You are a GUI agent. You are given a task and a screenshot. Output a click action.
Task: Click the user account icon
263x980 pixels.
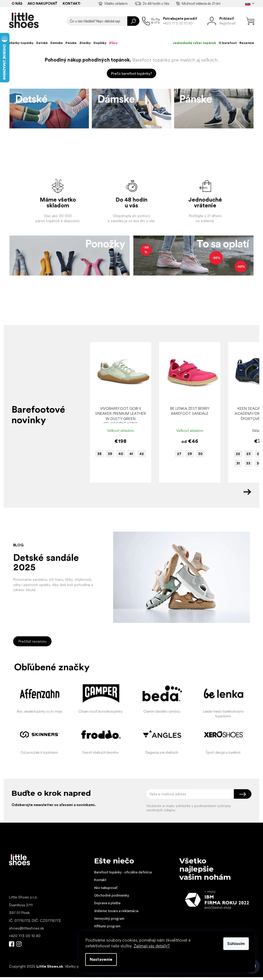211,21
